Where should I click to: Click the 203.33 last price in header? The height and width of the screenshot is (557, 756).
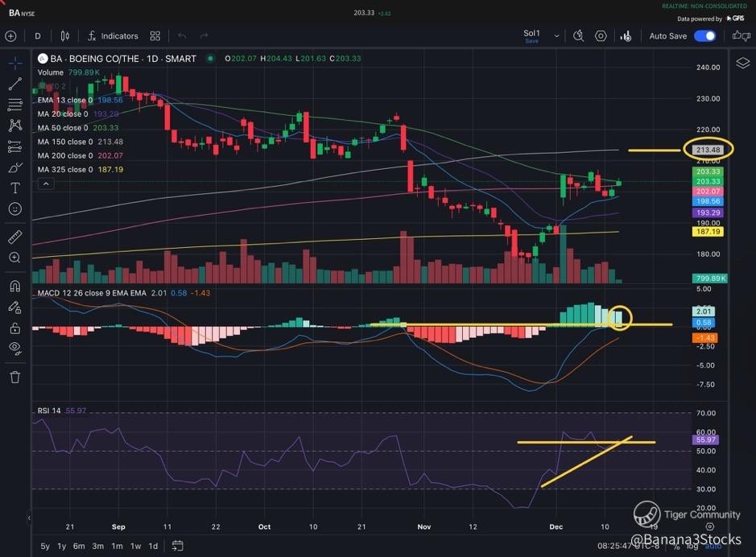coord(364,13)
